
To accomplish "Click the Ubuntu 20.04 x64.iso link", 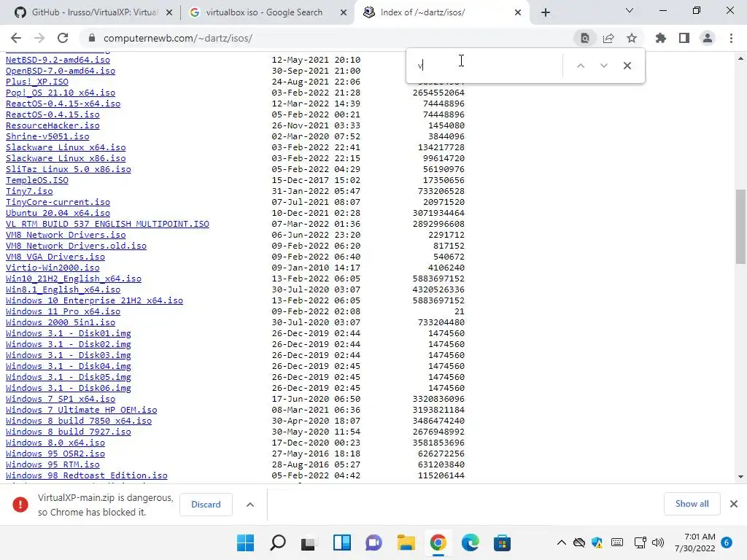I will 58,213.
